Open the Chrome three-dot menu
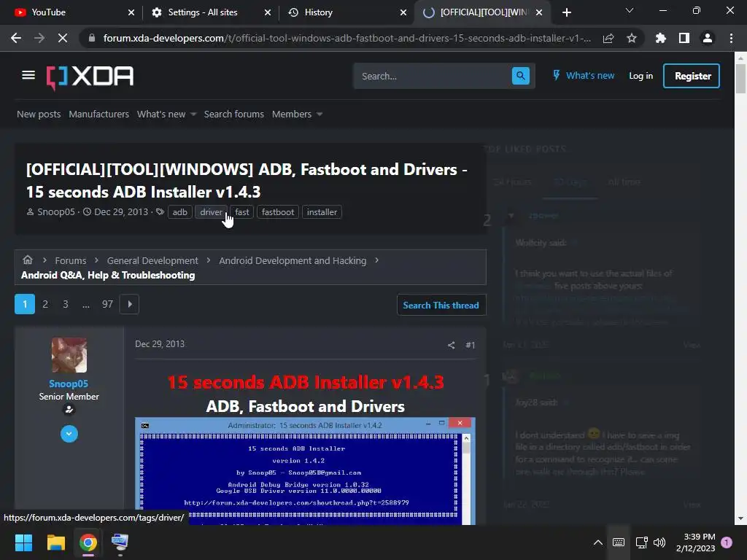The image size is (747, 560). point(731,38)
